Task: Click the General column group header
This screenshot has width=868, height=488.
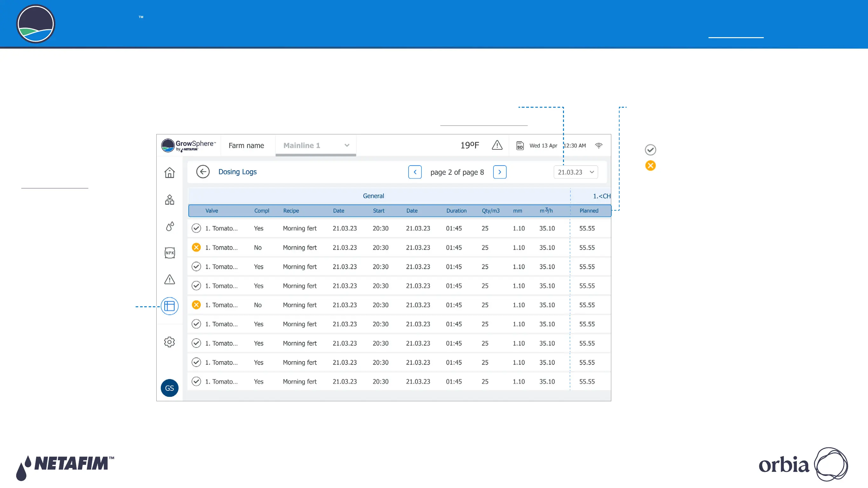Action: coord(373,196)
